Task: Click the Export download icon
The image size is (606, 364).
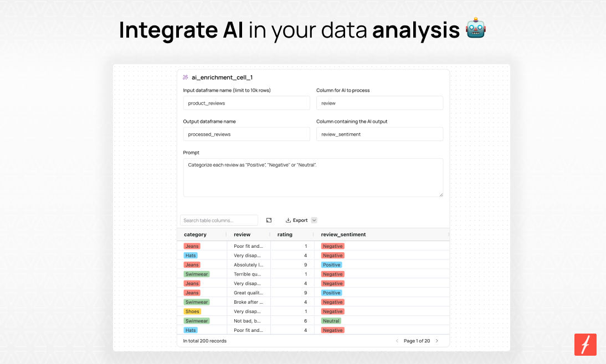Action: (288, 220)
